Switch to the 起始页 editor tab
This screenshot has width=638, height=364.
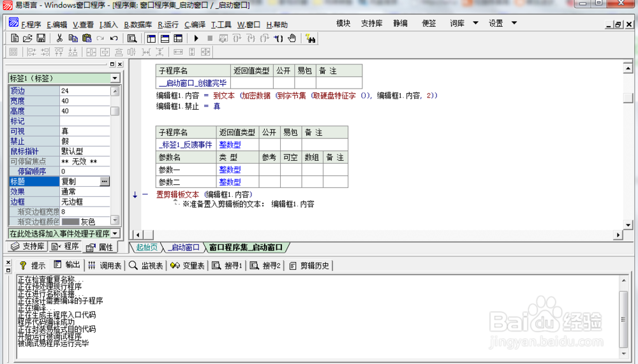tap(146, 247)
